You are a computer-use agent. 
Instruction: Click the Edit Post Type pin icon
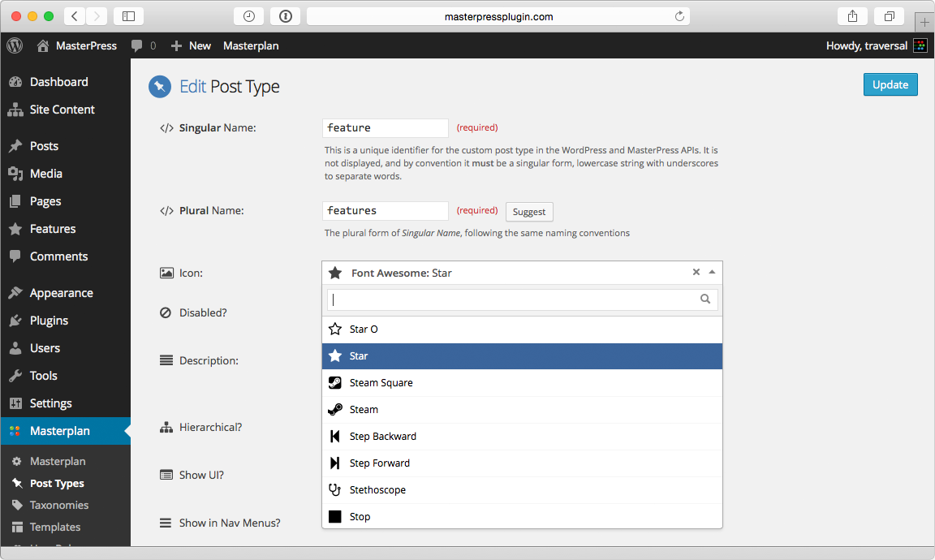pos(160,87)
